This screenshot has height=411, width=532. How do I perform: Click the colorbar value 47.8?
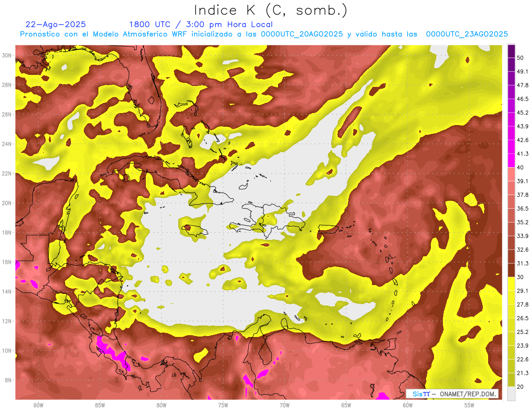pyautogui.click(x=522, y=85)
